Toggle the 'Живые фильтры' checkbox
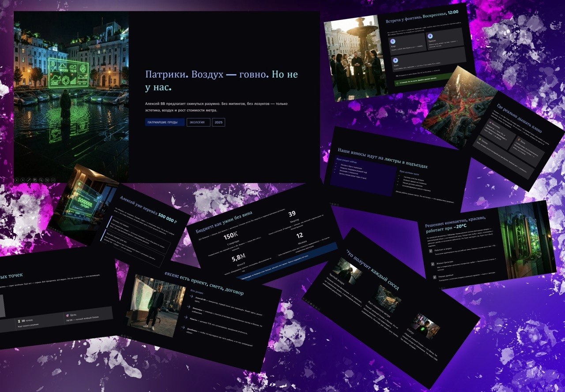The width and height of the screenshot is (565, 392). pos(433,264)
